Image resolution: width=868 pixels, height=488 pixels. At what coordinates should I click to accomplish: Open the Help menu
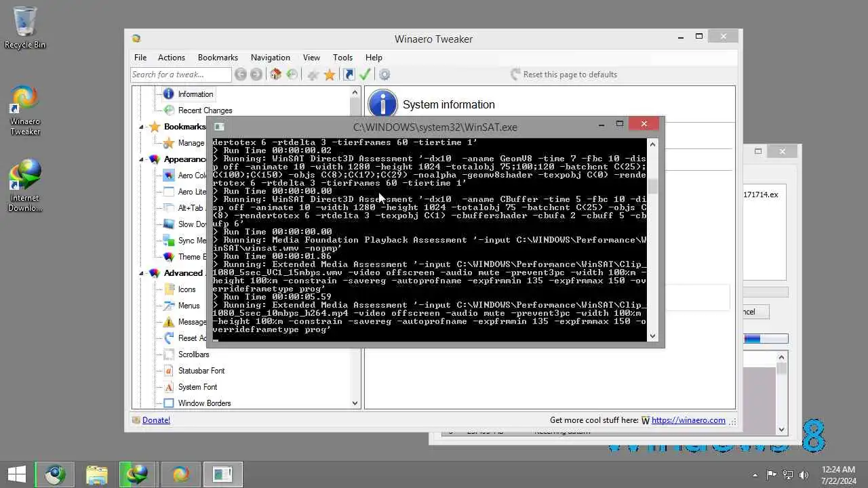(x=374, y=58)
